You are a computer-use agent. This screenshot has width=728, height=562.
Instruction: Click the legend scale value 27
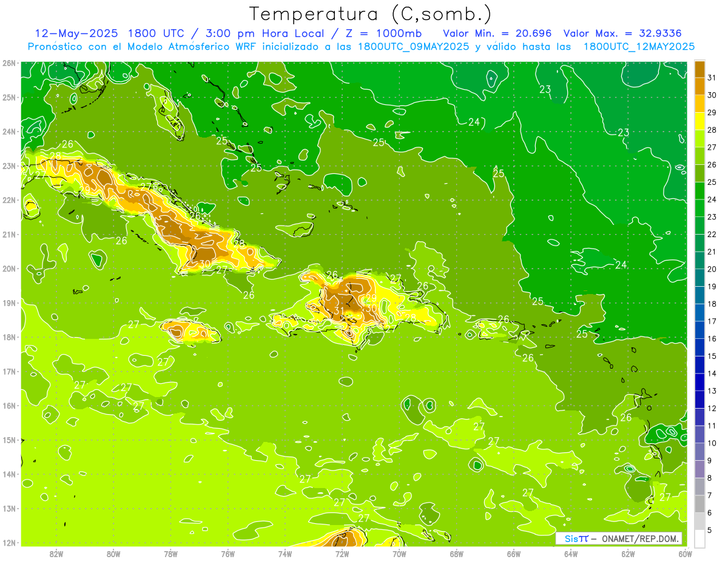tap(712, 147)
